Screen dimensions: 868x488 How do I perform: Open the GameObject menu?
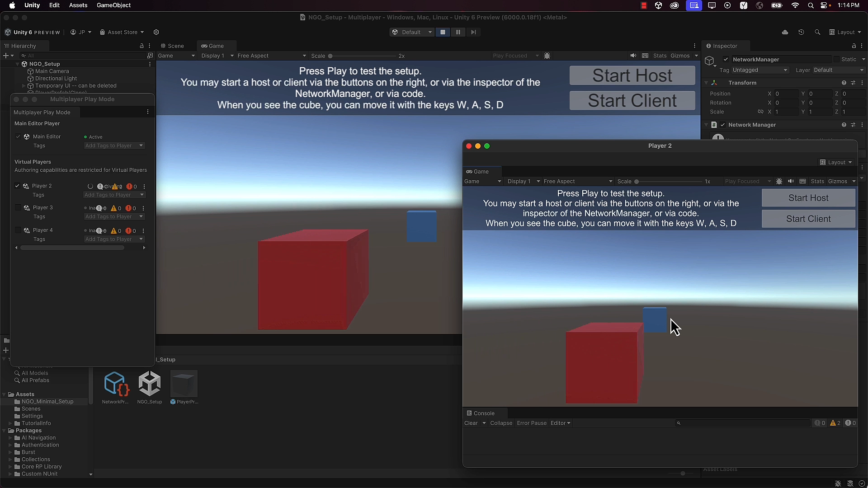pyautogui.click(x=113, y=5)
